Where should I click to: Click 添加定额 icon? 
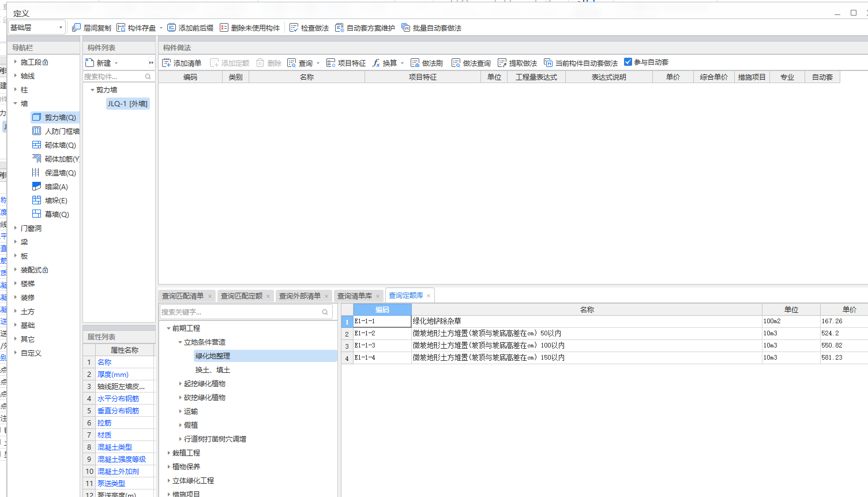pos(214,63)
